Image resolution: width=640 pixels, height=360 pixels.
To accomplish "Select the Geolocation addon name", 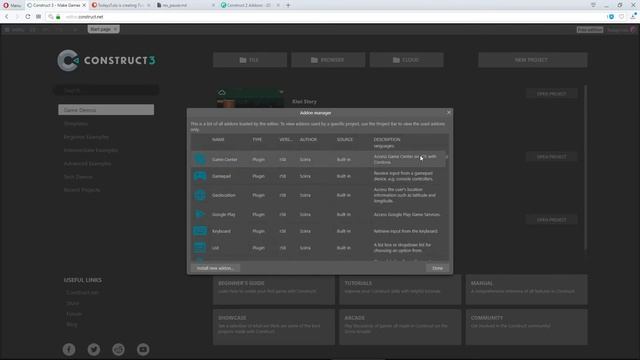I will tap(224, 196).
